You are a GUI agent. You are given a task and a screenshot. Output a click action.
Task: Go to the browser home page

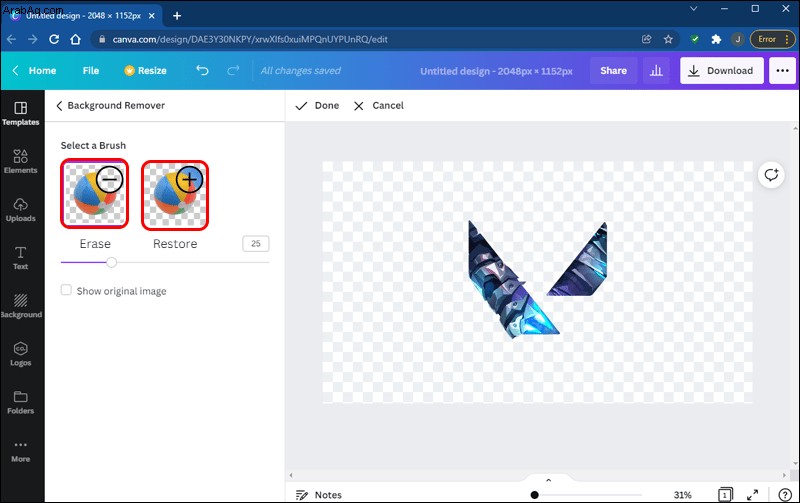point(76,39)
